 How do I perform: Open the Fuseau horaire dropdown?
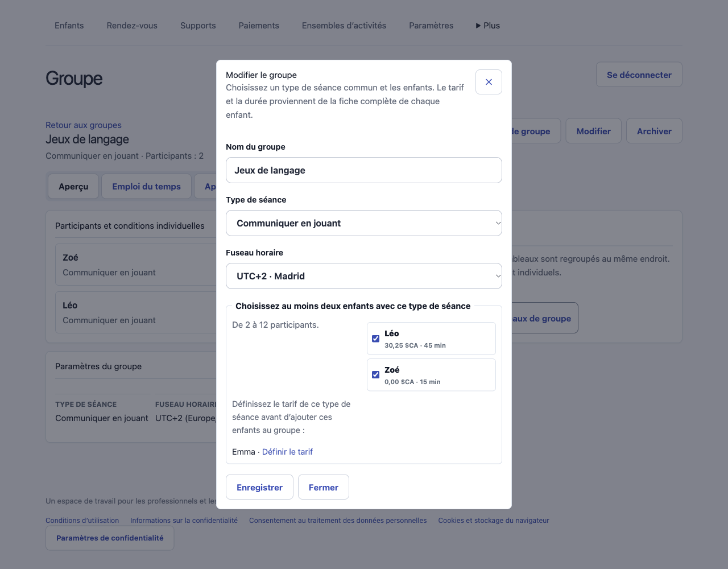pyautogui.click(x=364, y=276)
